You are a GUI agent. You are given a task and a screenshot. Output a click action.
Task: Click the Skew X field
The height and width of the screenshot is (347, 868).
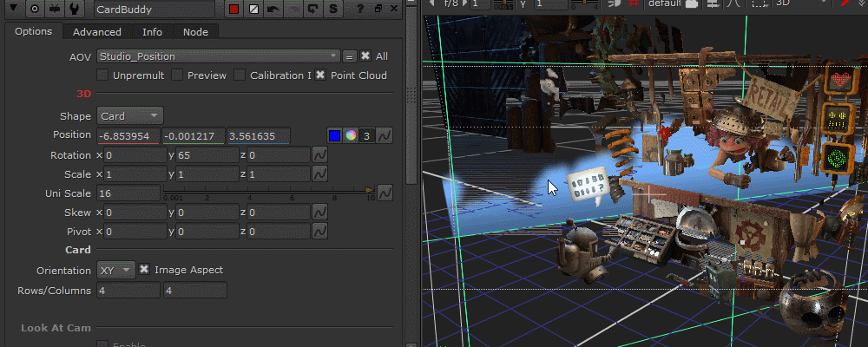pos(135,213)
